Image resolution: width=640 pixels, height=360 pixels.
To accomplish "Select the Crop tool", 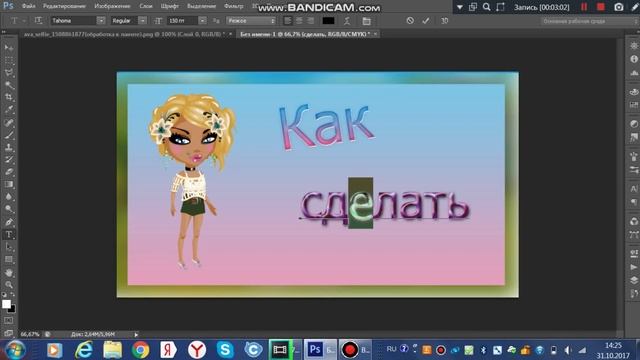I will click(9, 97).
